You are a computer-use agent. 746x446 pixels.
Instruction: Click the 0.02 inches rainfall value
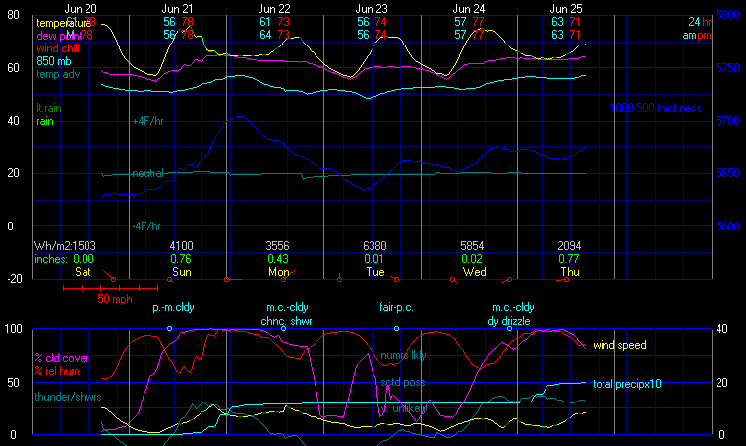click(472, 259)
